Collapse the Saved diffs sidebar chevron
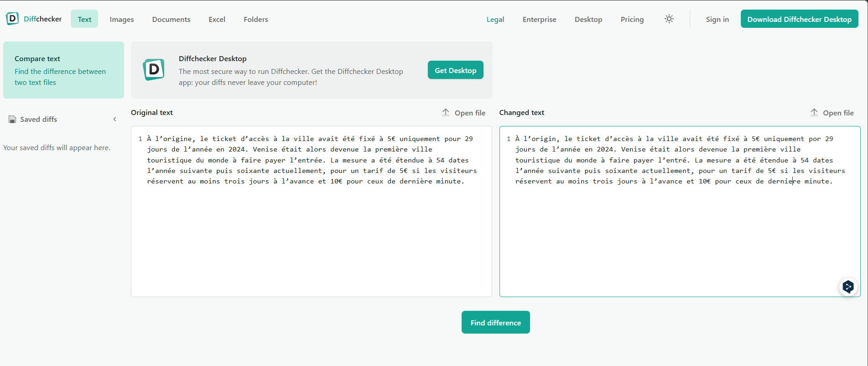Image resolution: width=868 pixels, height=366 pixels. click(115, 119)
